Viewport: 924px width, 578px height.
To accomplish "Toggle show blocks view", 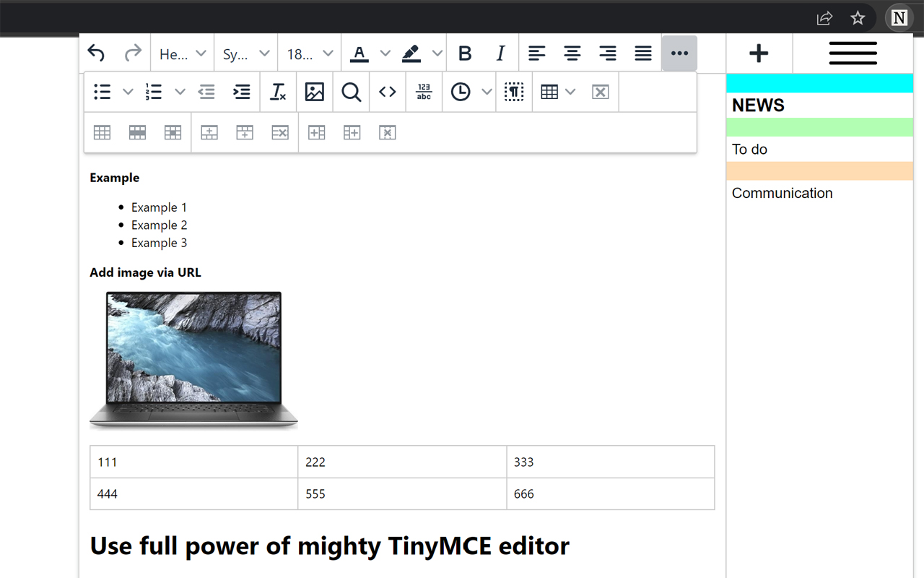I will [514, 92].
